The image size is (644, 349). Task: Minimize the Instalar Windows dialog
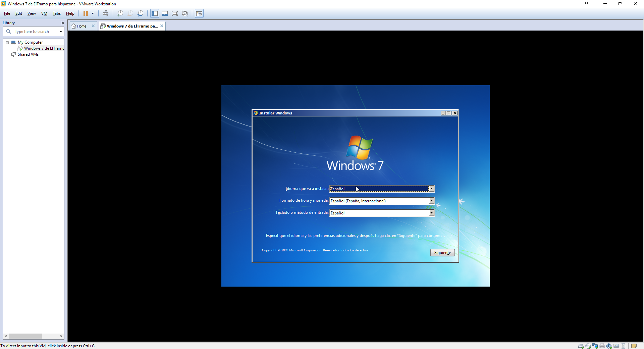(443, 113)
